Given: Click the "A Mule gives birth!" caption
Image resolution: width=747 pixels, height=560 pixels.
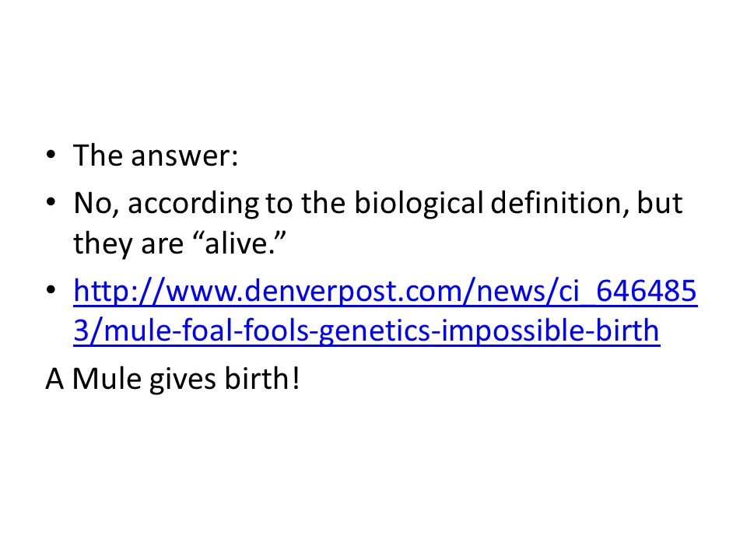Looking at the screenshot, I should point(173,379).
